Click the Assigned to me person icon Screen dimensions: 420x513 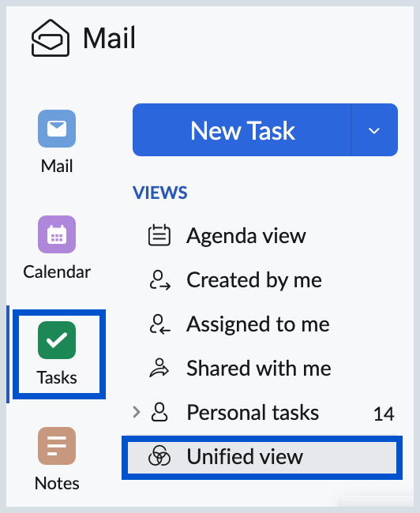tap(159, 324)
